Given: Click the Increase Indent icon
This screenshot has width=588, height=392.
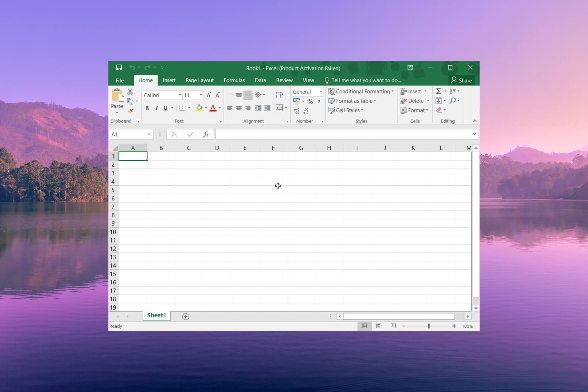Looking at the screenshot, I should pyautogui.click(x=267, y=108).
